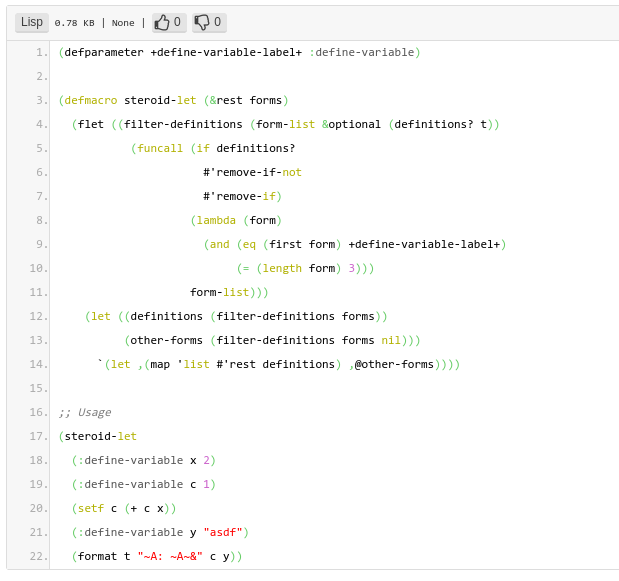
Task: Click 'other-forms' binding on line 13
Action: coord(167,340)
